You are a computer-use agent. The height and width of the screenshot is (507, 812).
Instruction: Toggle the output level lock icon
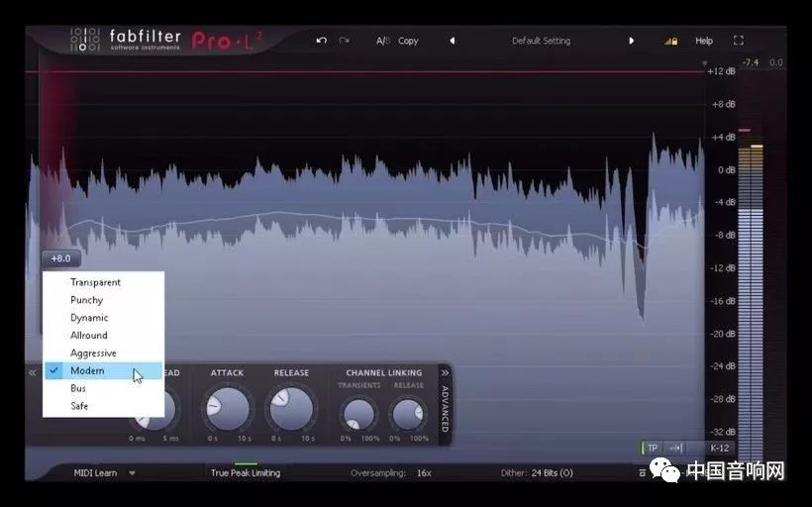click(x=671, y=41)
